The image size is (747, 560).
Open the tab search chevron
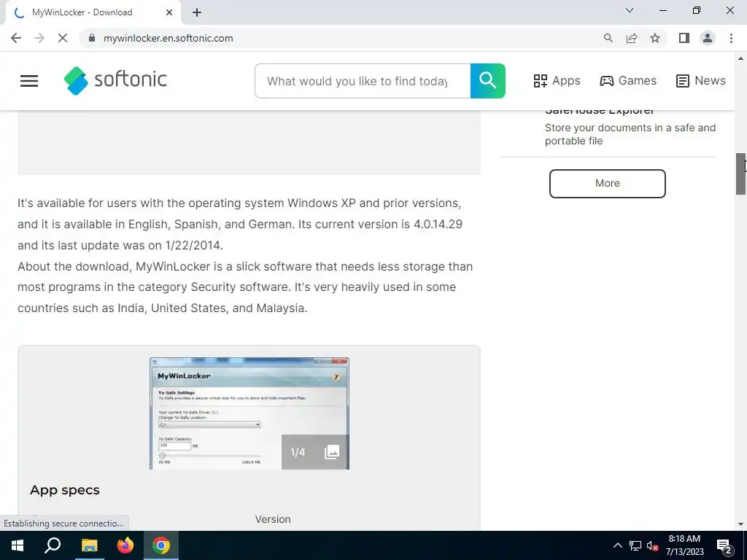tap(630, 10)
